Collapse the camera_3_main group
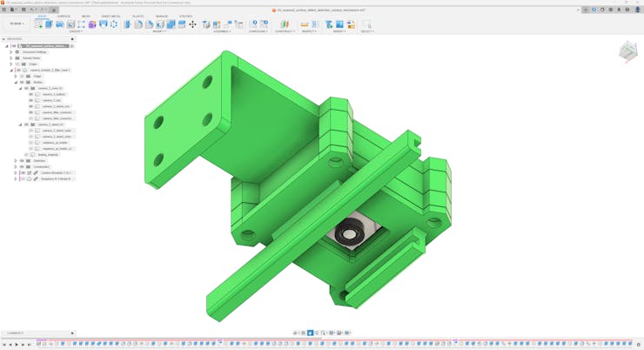 tap(20, 88)
